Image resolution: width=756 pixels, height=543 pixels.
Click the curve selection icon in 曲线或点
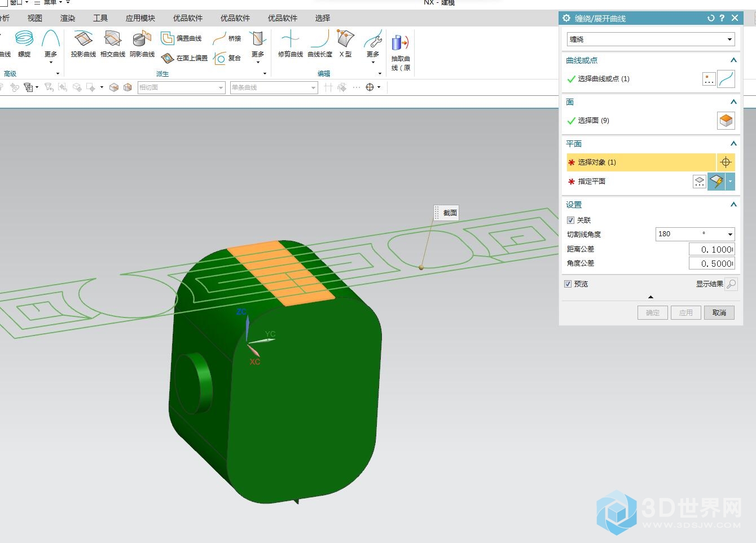(x=726, y=79)
